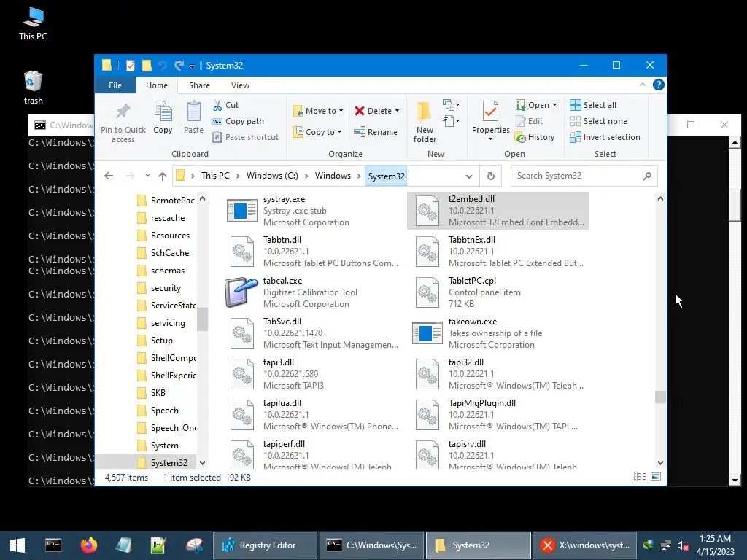The height and width of the screenshot is (560, 747).
Task: Open Firefox from the taskbar
Action: tap(88, 545)
